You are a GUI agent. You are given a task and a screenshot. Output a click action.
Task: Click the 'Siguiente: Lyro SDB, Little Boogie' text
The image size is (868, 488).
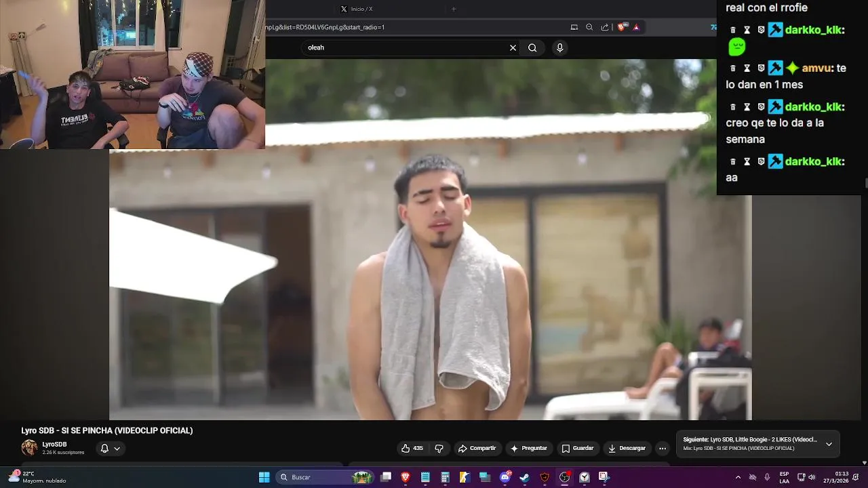pyautogui.click(x=750, y=440)
